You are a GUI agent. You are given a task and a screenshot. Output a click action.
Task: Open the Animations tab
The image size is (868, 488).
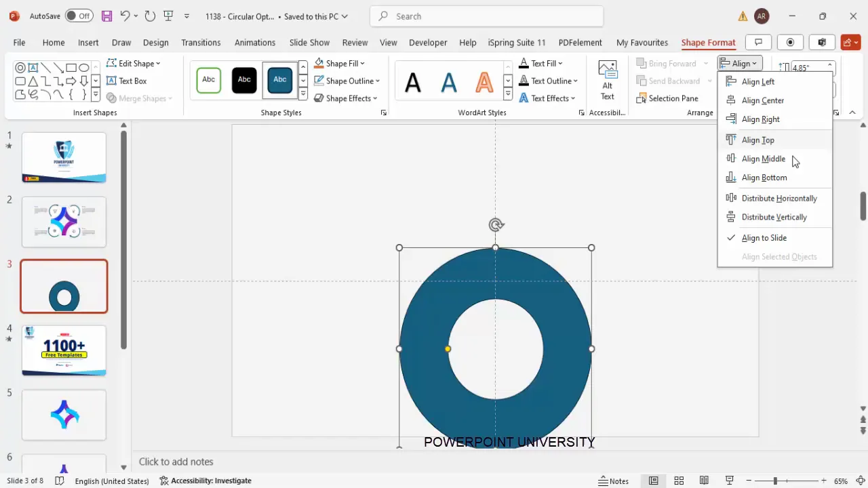[255, 42]
